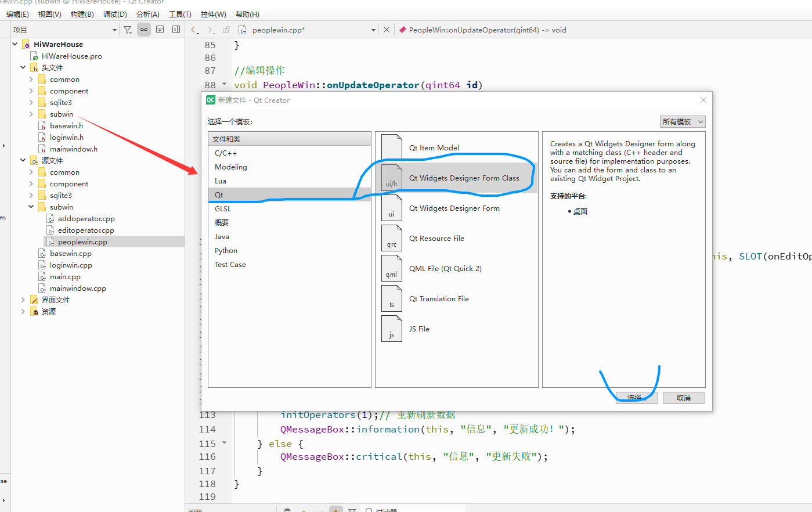Choose the Qt Widgets Designer Form Class template
This screenshot has width=812, height=512.
click(456, 178)
